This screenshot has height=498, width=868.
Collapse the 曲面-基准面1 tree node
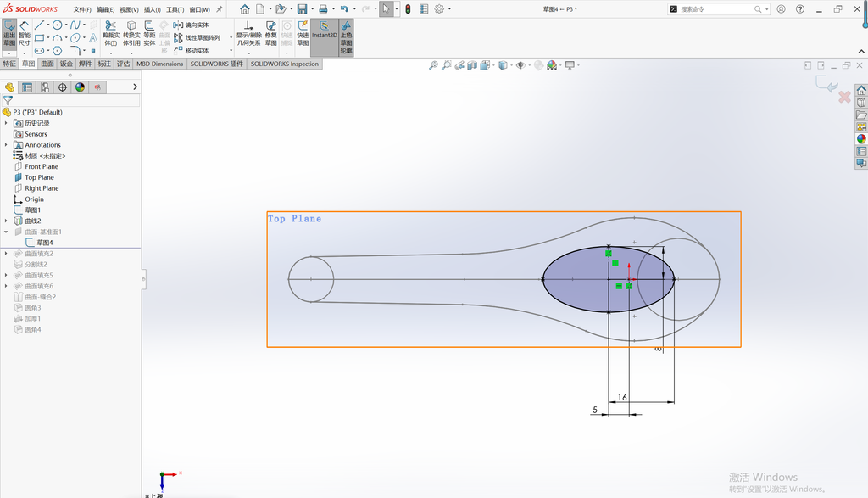point(6,232)
